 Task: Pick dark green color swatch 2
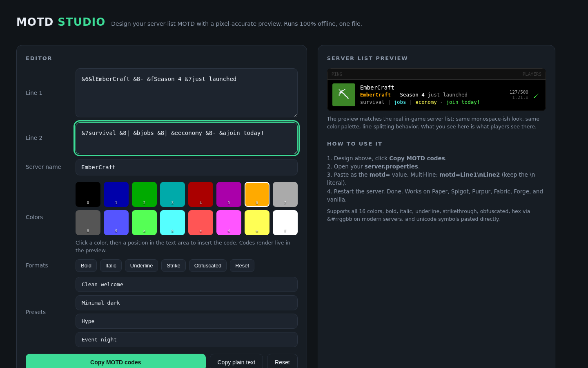(x=144, y=194)
